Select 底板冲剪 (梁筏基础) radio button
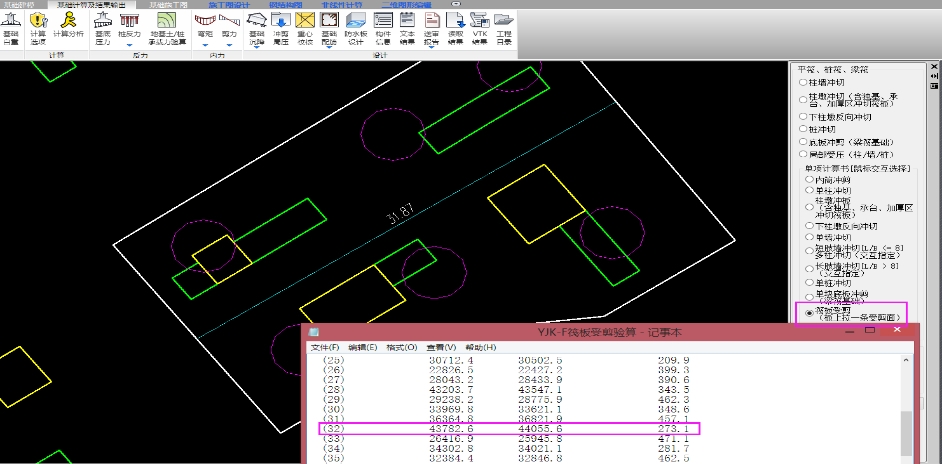942x464 pixels. pyautogui.click(x=803, y=142)
